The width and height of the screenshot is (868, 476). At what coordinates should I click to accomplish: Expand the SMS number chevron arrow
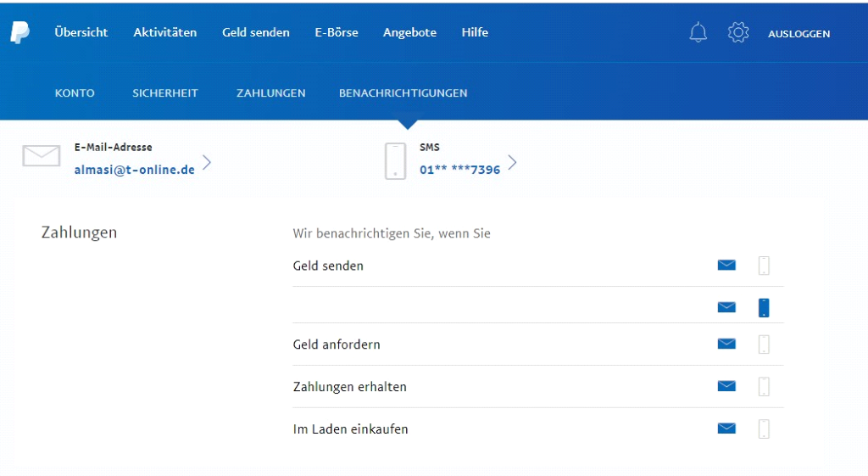tap(512, 163)
